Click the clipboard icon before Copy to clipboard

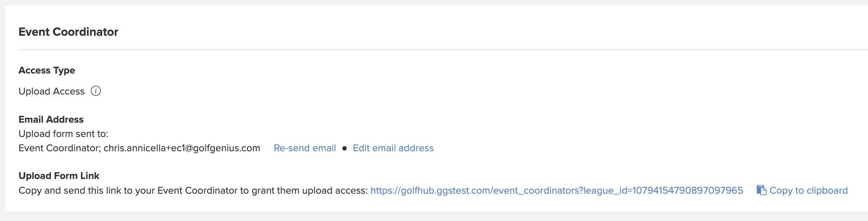click(x=761, y=190)
